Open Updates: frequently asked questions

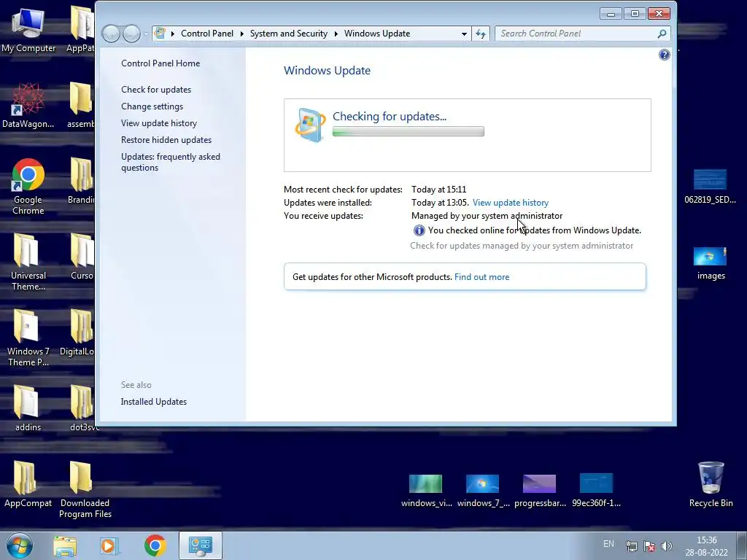click(x=170, y=163)
